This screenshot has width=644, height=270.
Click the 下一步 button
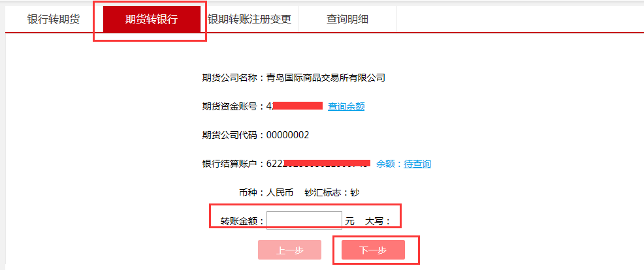374,250
